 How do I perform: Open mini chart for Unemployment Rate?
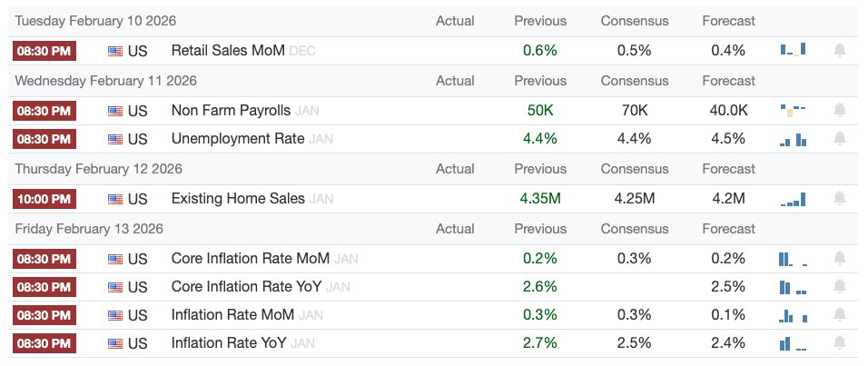(x=793, y=139)
